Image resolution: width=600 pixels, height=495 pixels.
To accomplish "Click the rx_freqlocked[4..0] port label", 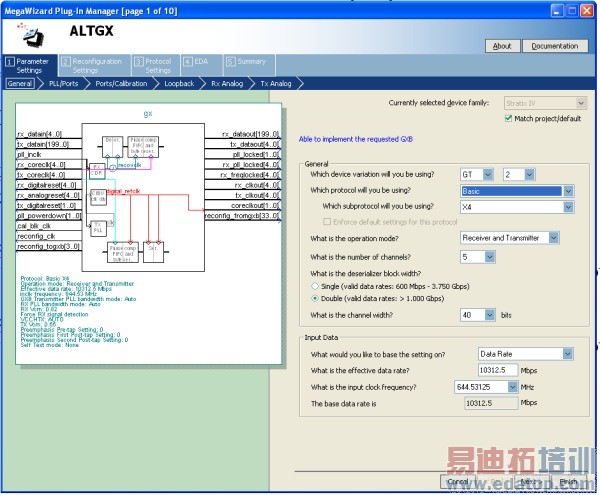I will tap(250, 175).
